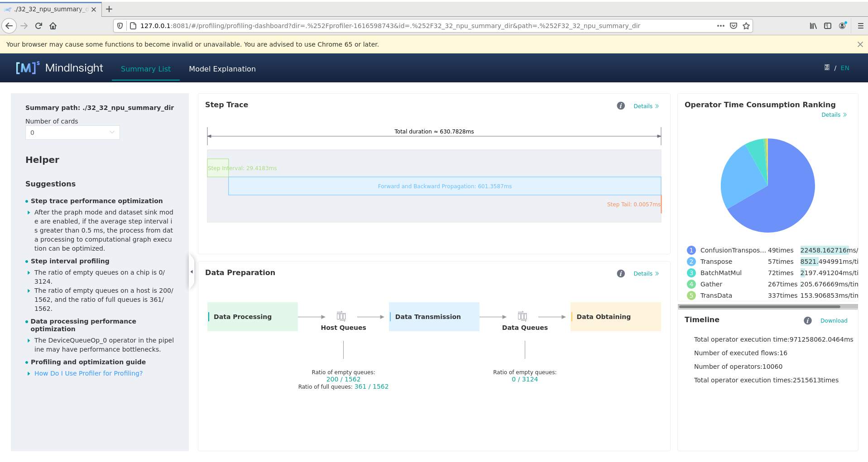
Task: Click inside the browser address bar
Action: pos(408,26)
